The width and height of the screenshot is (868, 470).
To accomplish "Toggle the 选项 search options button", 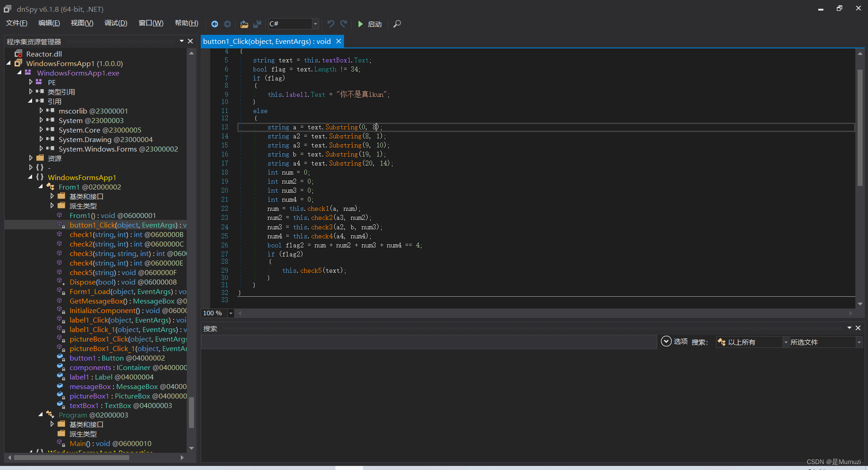I will click(x=674, y=342).
